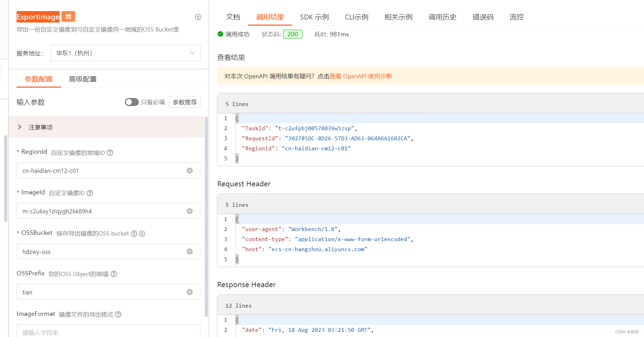Click the green call success check icon
The width and height of the screenshot is (644, 337).
pyautogui.click(x=220, y=34)
